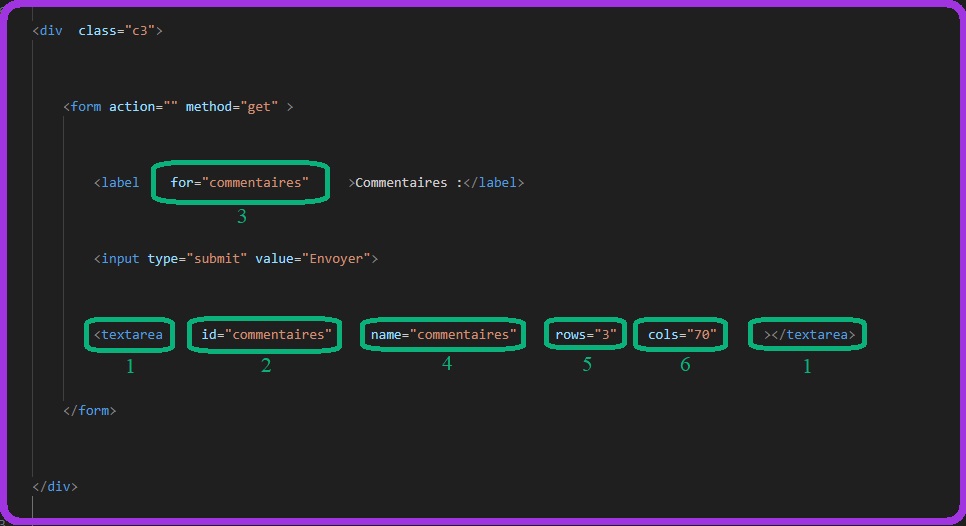Viewport: 966px width, 526px height.
Task: Click the boxed name="commentaires" attribute
Action: (x=443, y=334)
